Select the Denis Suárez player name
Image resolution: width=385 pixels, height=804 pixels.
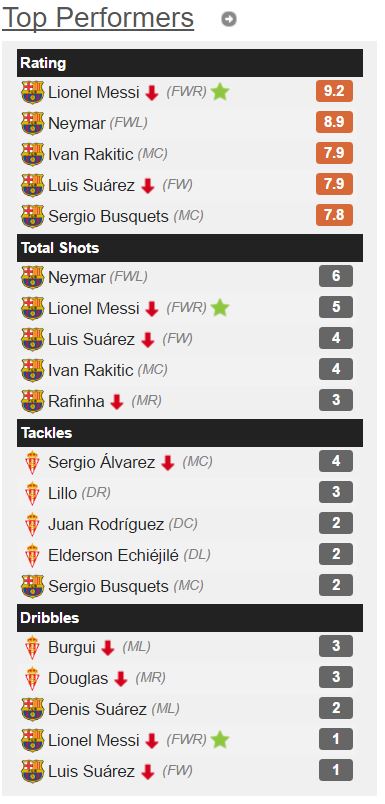(x=97, y=710)
